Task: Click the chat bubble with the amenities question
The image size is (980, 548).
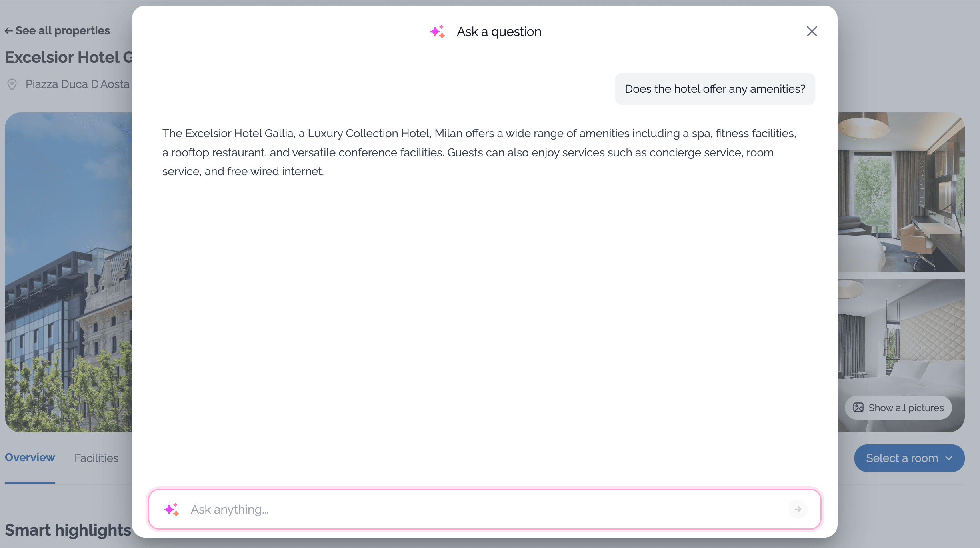Action: coord(715,89)
